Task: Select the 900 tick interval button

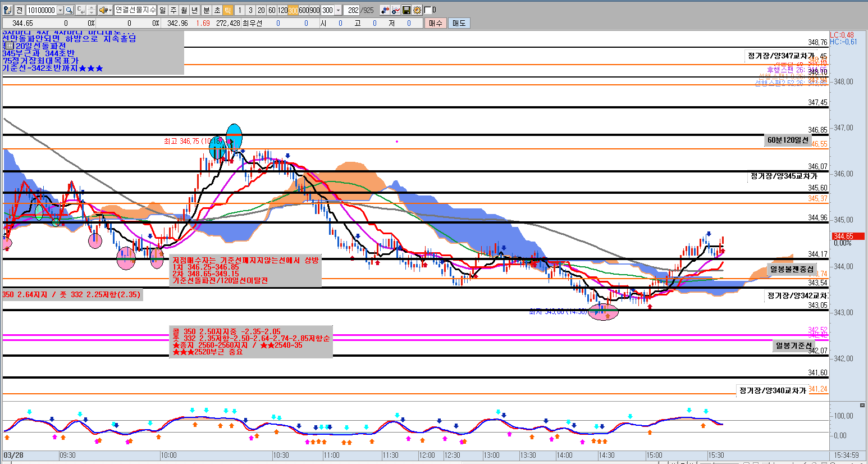Action: 314,10
